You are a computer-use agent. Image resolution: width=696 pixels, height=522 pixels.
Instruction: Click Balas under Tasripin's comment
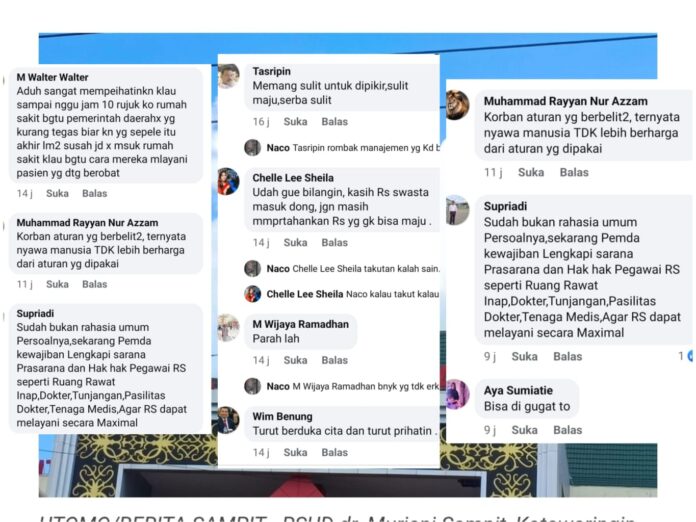(x=334, y=122)
